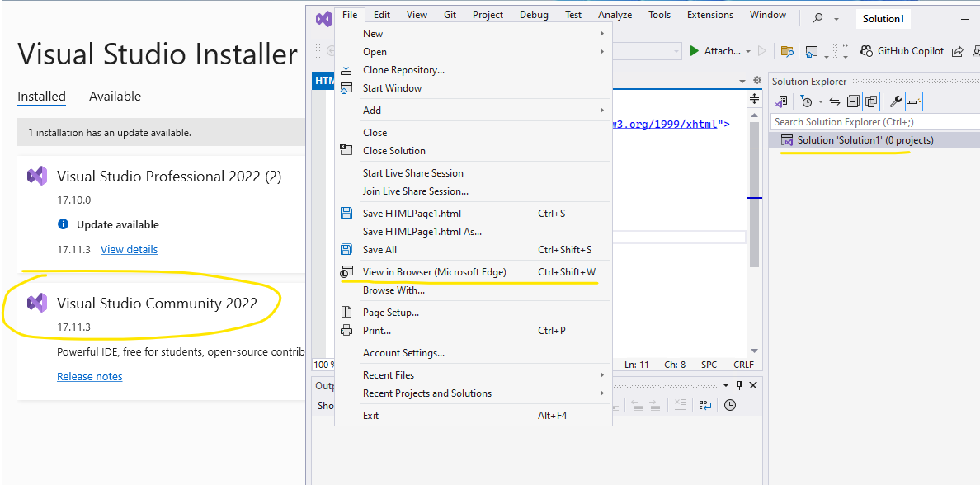Click the Visual Studio Community 2022 logo
This screenshot has width=980, height=485.
[x=37, y=304]
